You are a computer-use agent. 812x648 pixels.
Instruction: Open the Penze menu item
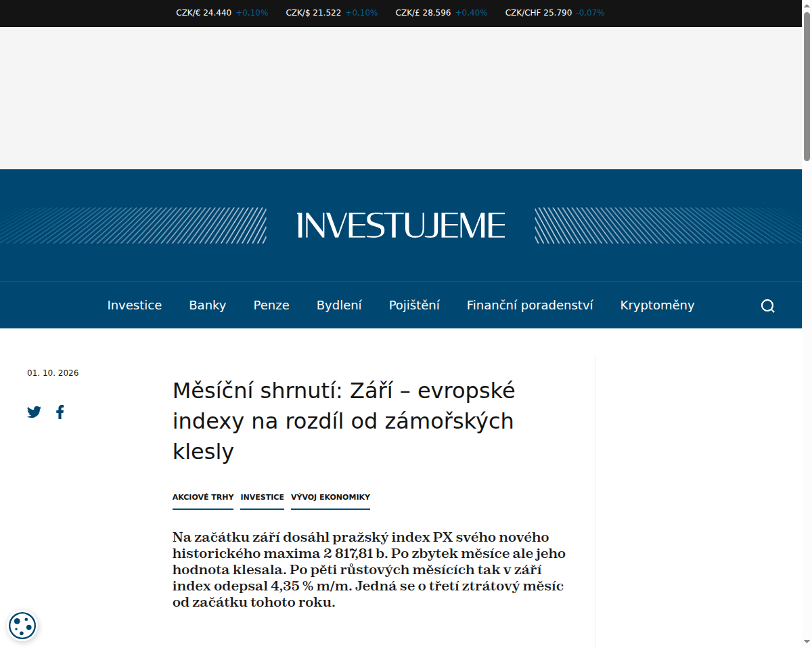point(271,305)
